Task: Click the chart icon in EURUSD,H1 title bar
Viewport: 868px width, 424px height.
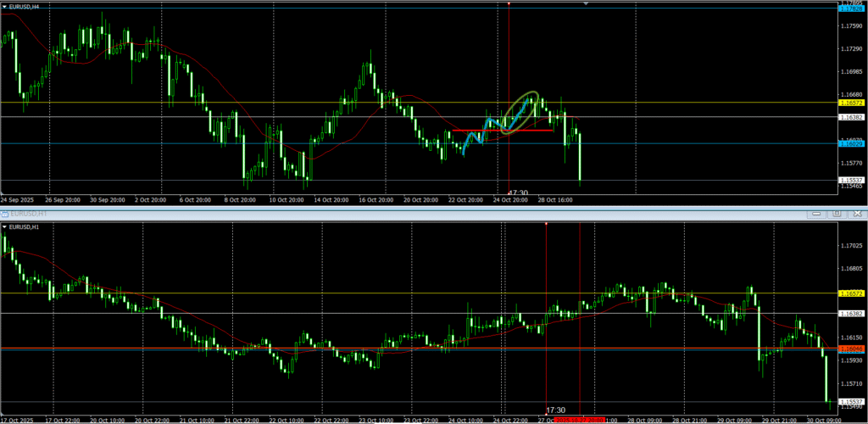Action: coord(4,214)
